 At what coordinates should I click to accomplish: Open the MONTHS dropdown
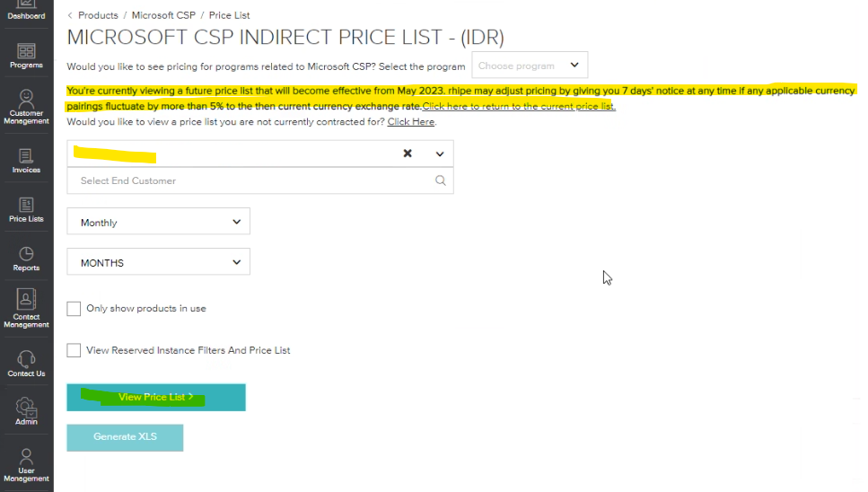[x=158, y=262]
